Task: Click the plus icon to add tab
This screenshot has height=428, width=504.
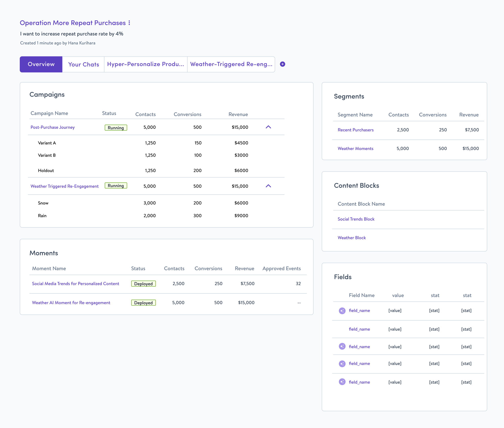Action: pos(282,64)
